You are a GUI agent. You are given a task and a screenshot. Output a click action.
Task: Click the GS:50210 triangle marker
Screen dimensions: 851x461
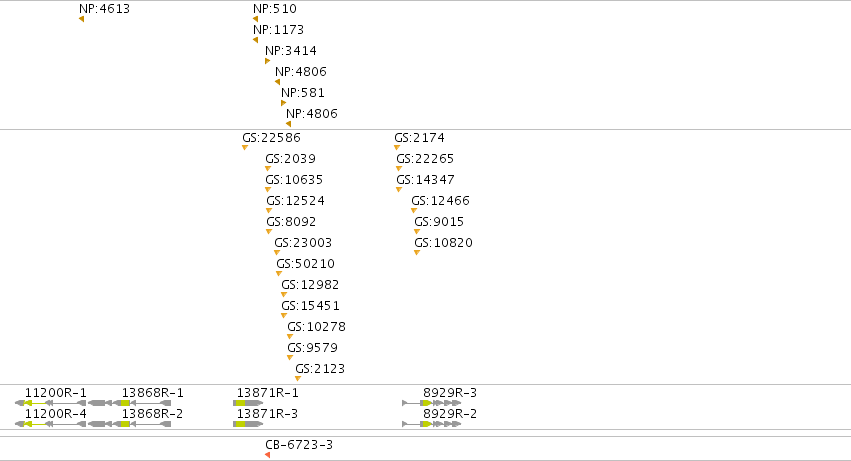(x=279, y=274)
